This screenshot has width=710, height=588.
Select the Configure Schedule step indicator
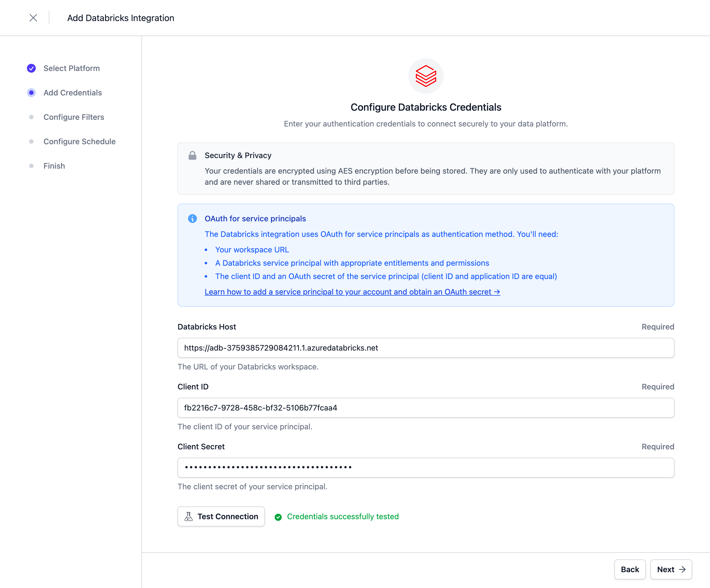coord(31,141)
